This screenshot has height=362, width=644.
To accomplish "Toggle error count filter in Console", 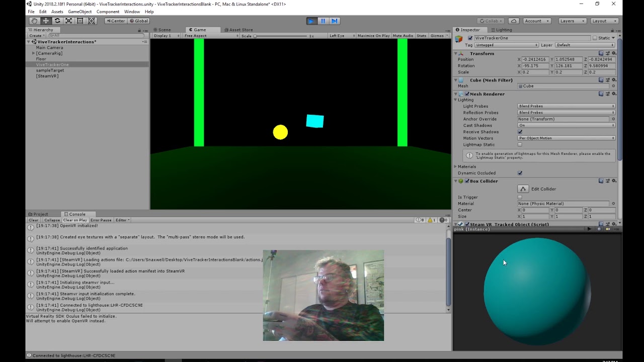I will [443, 220].
